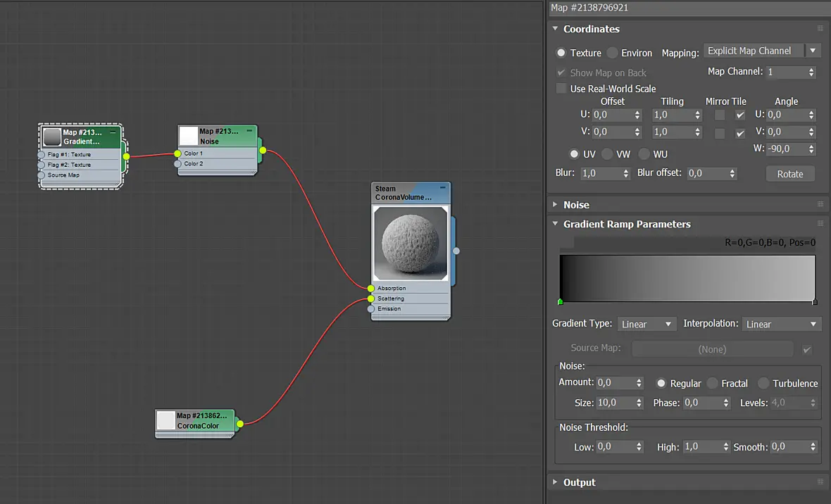Viewport: 831px width, 504px height.
Task: Select the Fractal noise radio button
Action: tap(712, 383)
